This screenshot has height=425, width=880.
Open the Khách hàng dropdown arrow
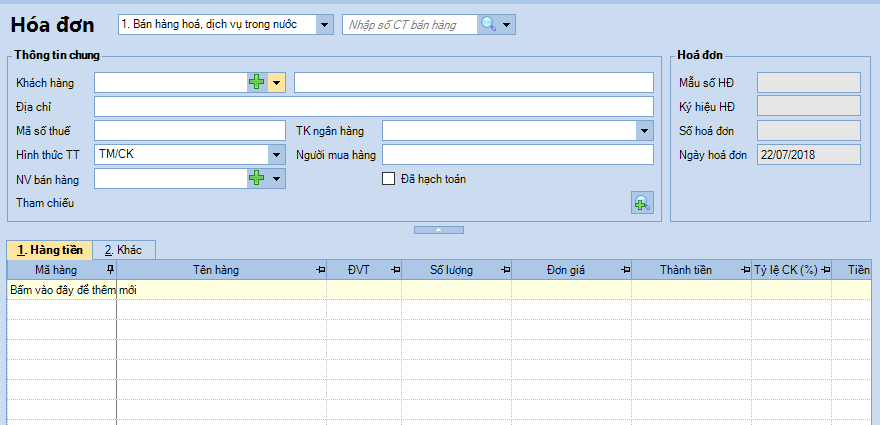click(276, 83)
